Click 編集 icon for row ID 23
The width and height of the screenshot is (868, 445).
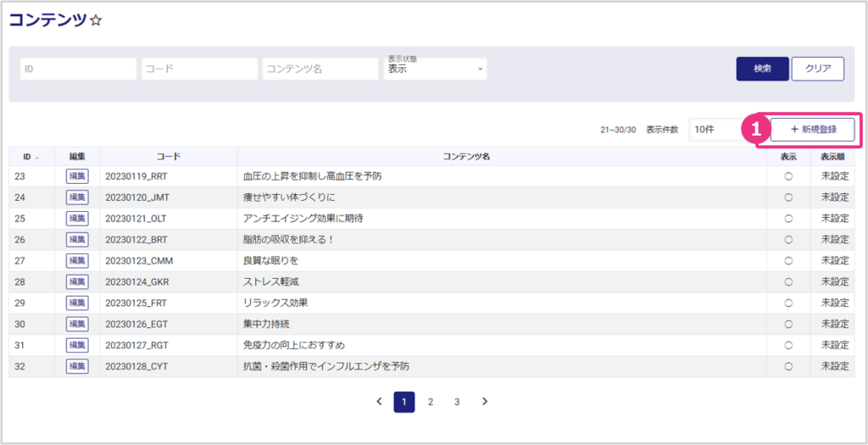click(77, 176)
